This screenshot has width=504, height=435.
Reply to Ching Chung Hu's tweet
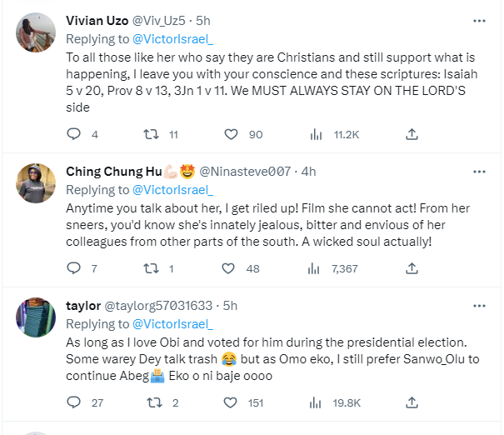73,268
